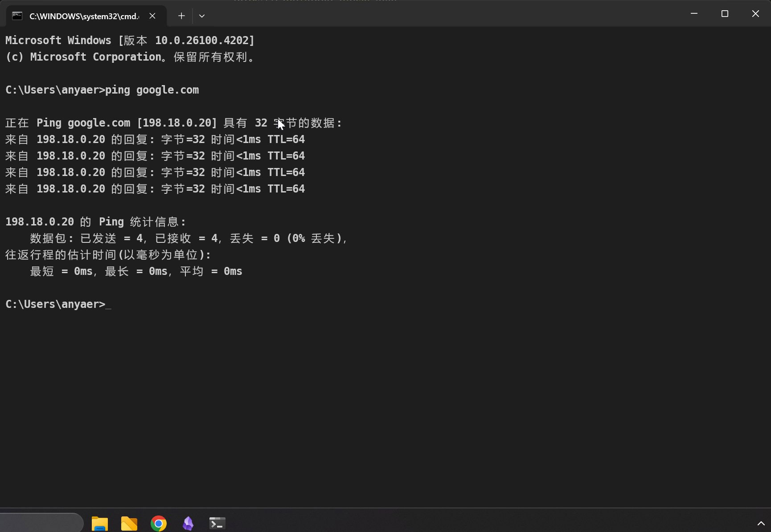Open a new terminal tab
Screen dimensions: 771x532
pos(181,16)
